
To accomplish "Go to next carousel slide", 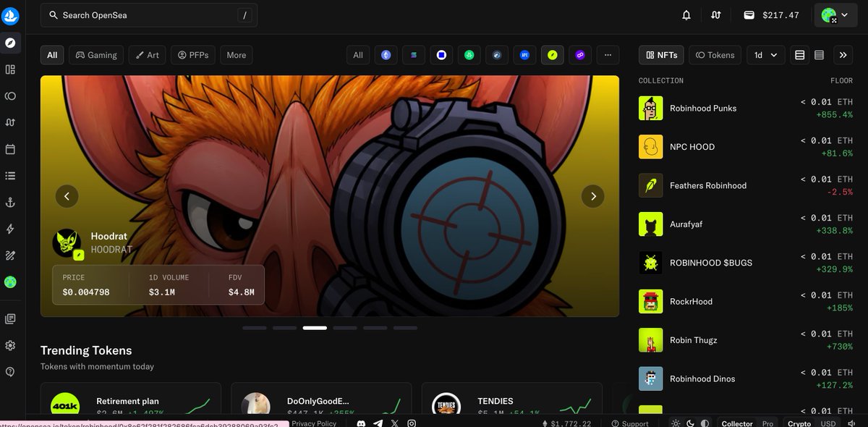I will [593, 196].
